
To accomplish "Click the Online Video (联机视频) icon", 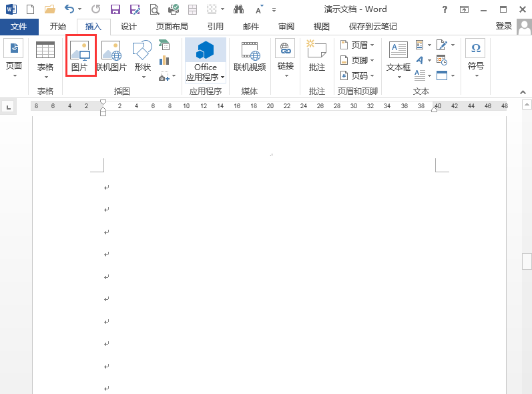I will pos(250,56).
